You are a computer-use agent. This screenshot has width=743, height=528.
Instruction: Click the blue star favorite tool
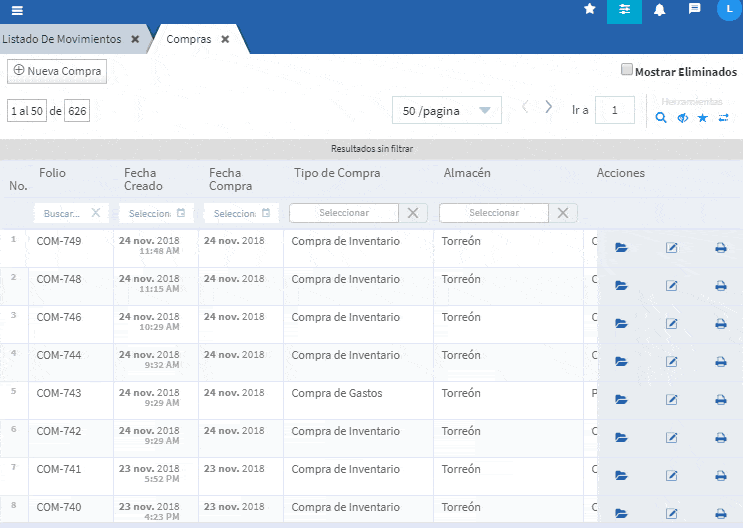click(x=703, y=118)
